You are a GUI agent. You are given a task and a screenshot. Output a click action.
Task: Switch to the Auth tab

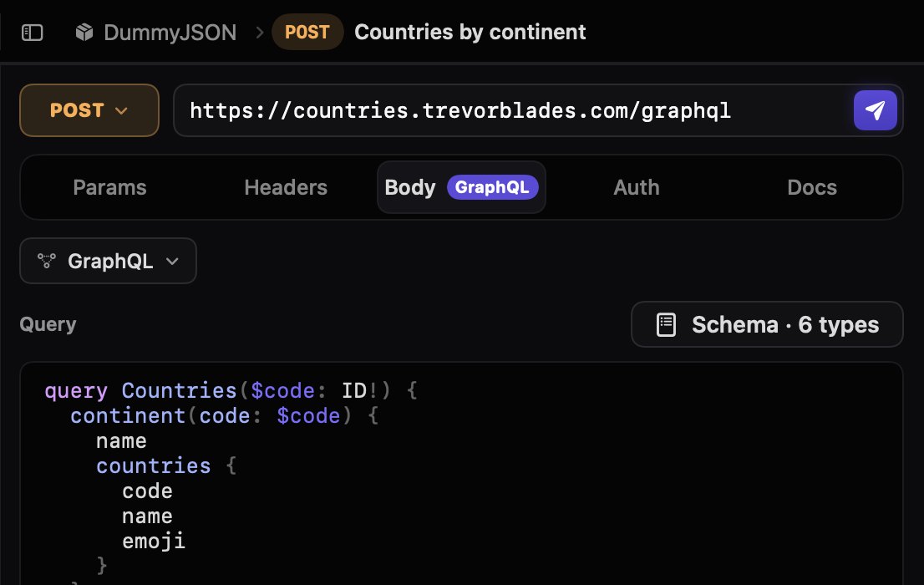click(x=637, y=187)
